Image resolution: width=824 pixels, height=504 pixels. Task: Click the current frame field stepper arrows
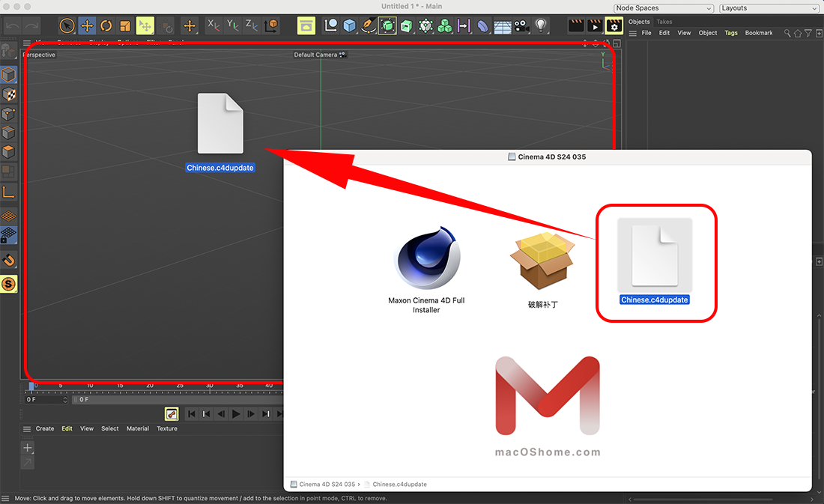tap(65, 400)
